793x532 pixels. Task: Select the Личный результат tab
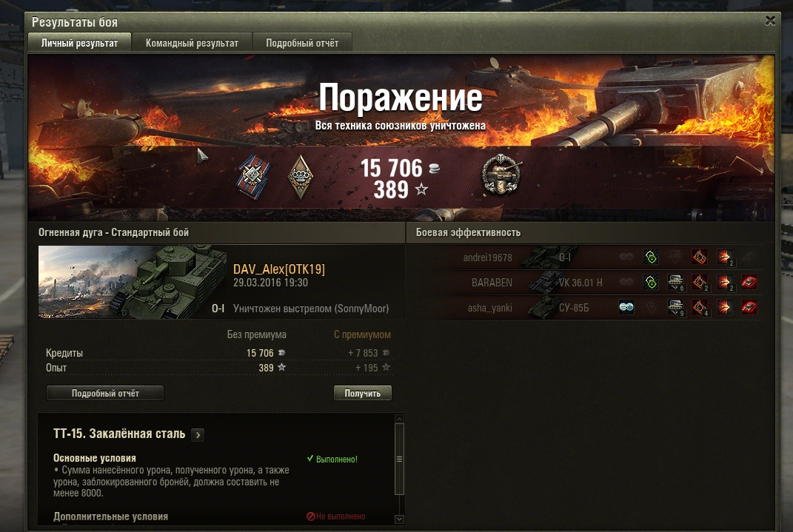(79, 43)
